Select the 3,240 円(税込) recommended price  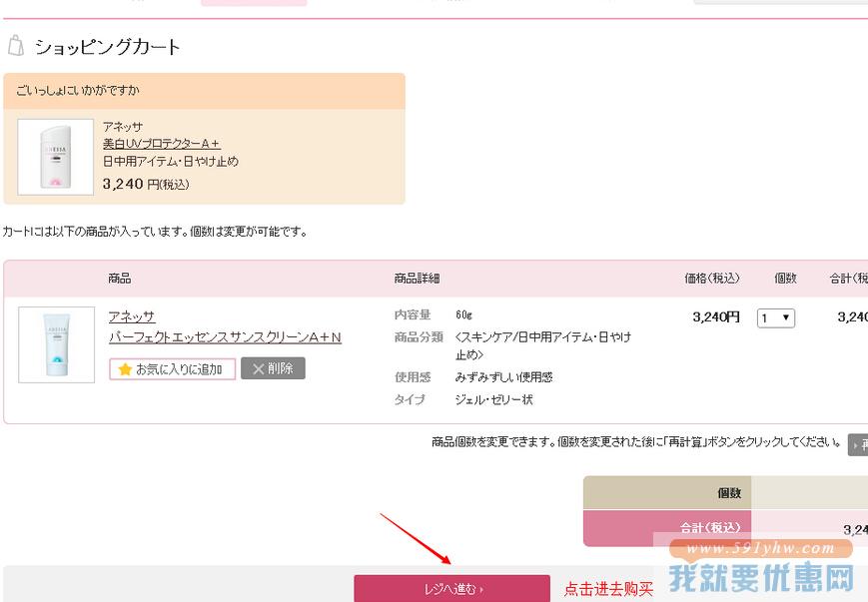tap(146, 184)
